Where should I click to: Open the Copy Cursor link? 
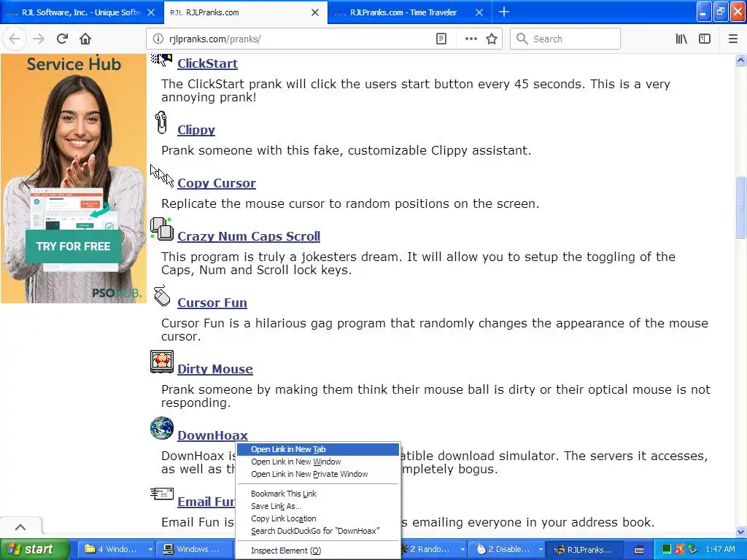click(217, 183)
